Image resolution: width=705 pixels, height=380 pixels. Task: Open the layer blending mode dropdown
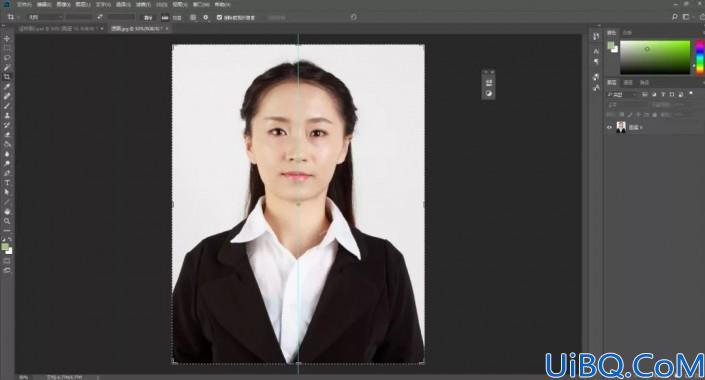coord(627,104)
